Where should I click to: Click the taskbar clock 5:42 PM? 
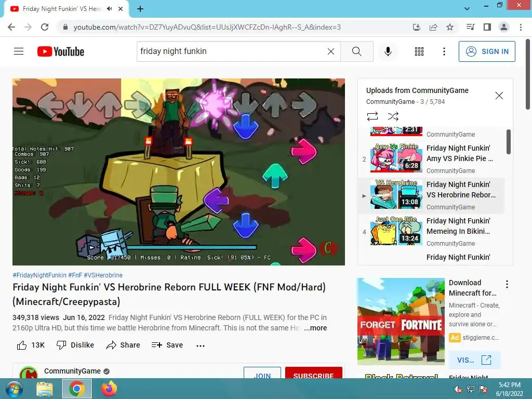coord(509,385)
